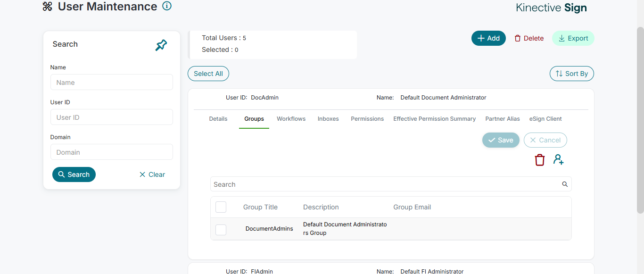Image resolution: width=644 pixels, height=274 pixels.
Task: Export the user list
Action: click(573, 38)
